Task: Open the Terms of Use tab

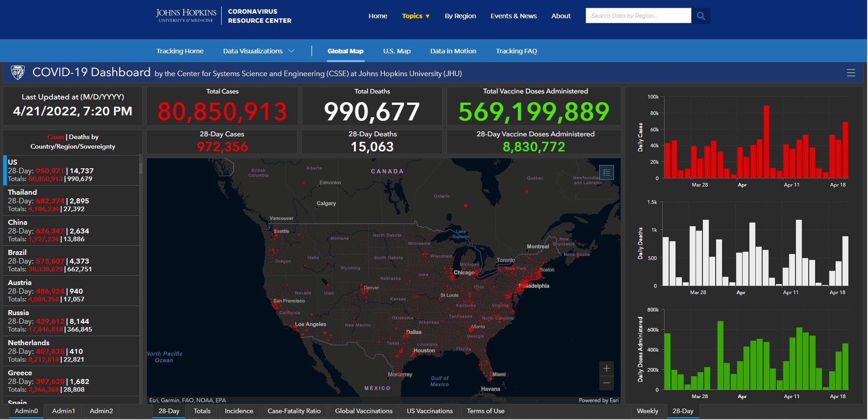Action: pyautogui.click(x=486, y=411)
